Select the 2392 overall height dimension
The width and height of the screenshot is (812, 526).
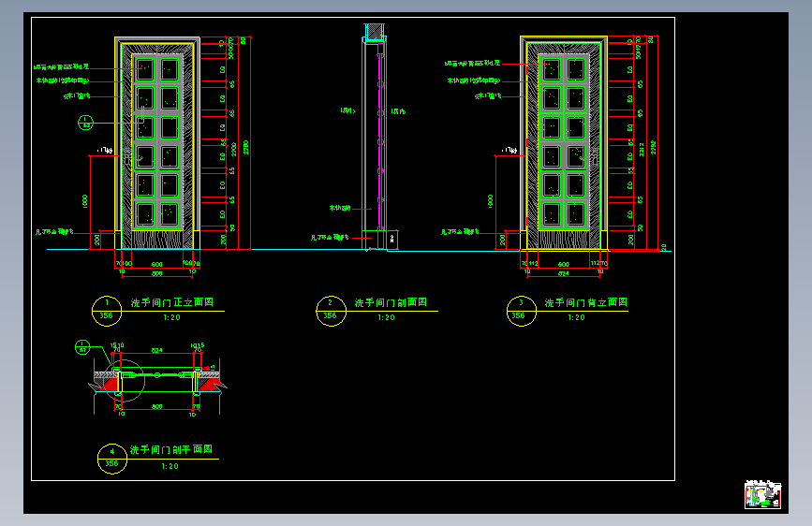click(x=654, y=148)
